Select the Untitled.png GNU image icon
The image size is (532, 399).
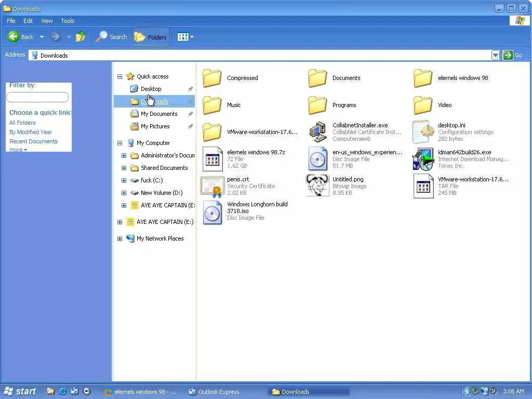(x=317, y=185)
